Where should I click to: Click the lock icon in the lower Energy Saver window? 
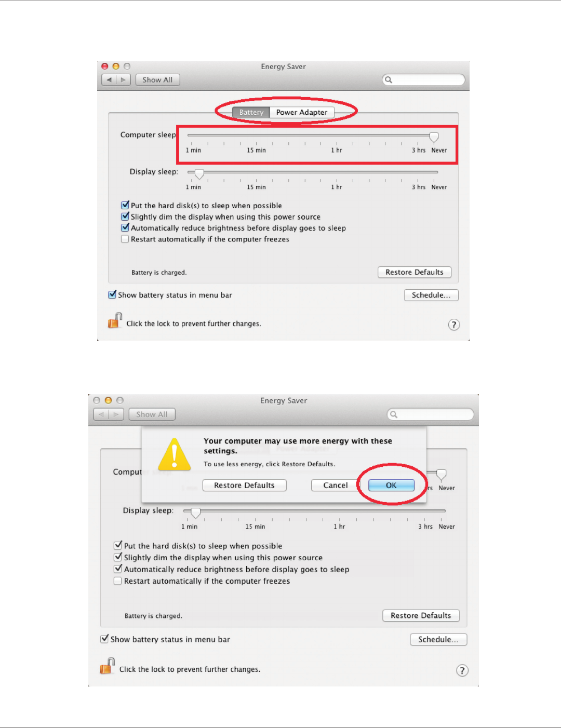[108, 666]
